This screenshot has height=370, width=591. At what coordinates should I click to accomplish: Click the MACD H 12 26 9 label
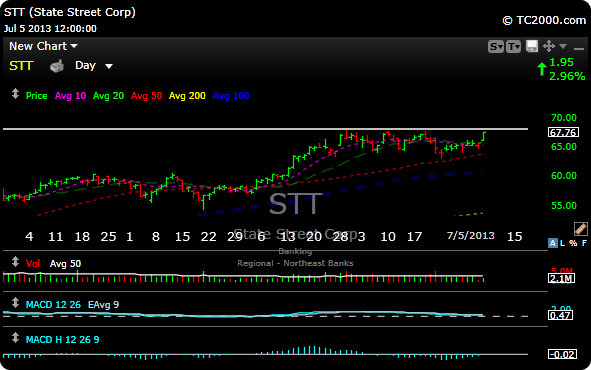pyautogui.click(x=63, y=339)
